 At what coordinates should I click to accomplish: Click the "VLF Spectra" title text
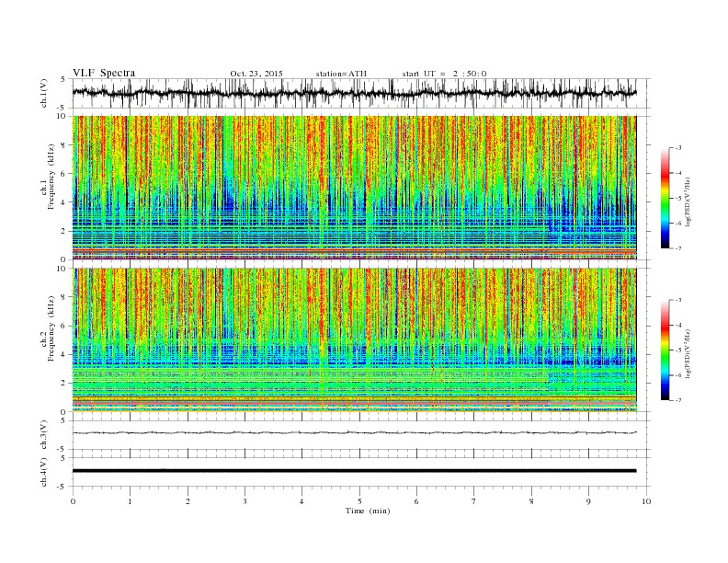click(104, 73)
